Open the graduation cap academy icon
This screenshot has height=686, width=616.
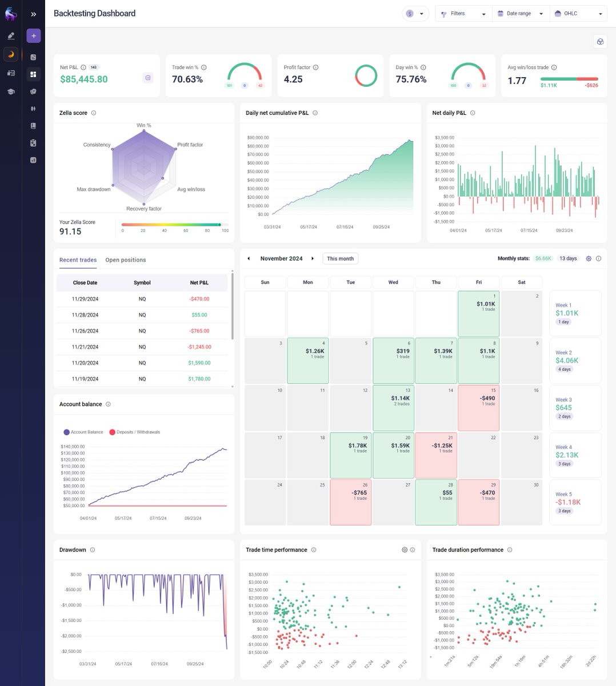coord(11,91)
